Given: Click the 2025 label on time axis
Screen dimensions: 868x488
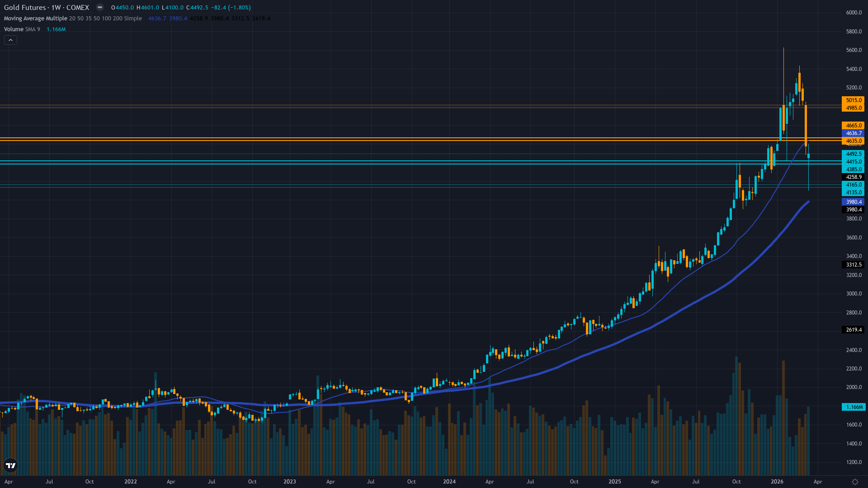Looking at the screenshot, I should coord(615,482).
